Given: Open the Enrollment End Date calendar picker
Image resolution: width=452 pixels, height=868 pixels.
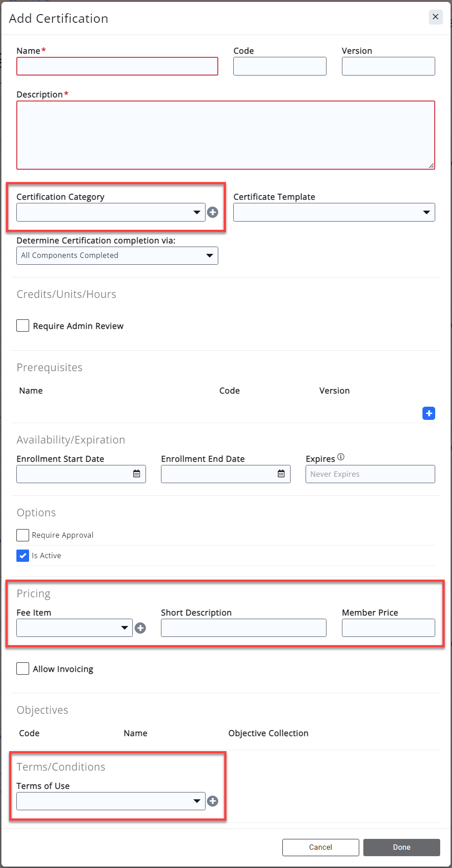Looking at the screenshot, I should click(281, 474).
